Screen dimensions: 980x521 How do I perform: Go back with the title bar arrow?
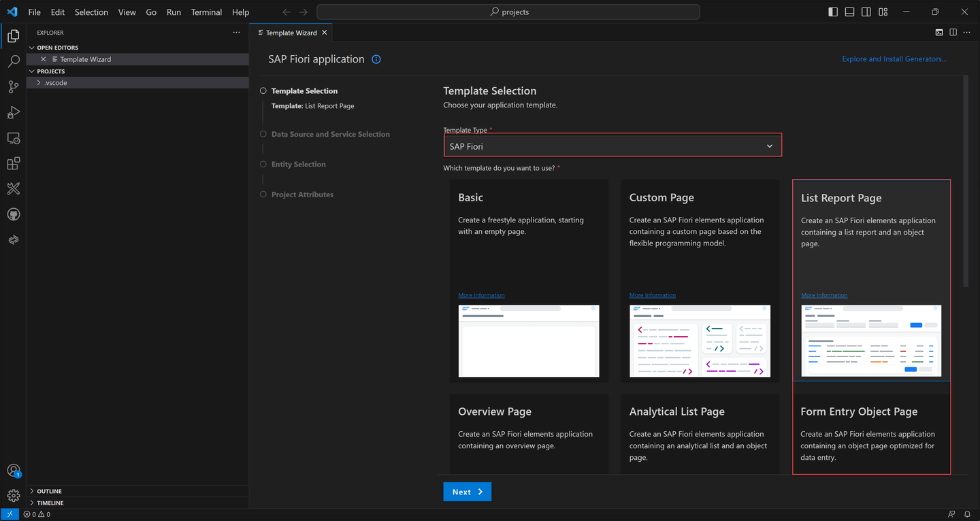[287, 12]
